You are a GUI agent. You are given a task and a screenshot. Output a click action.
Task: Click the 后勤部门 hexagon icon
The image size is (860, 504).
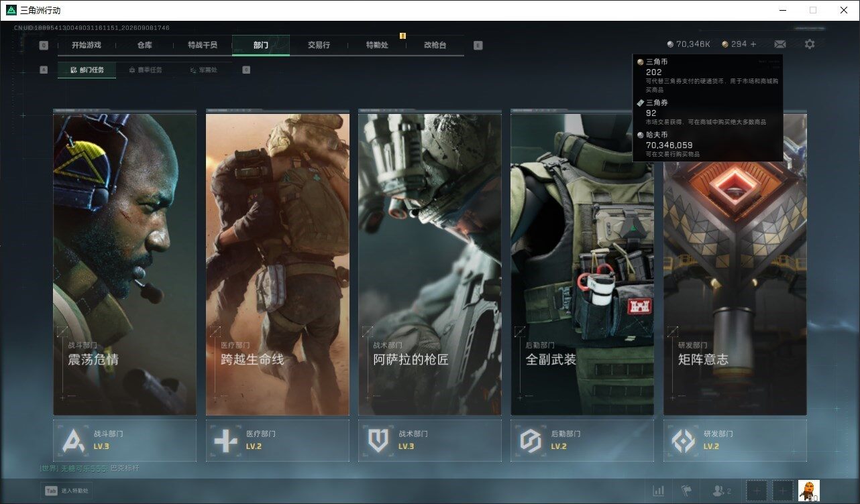pos(531,440)
